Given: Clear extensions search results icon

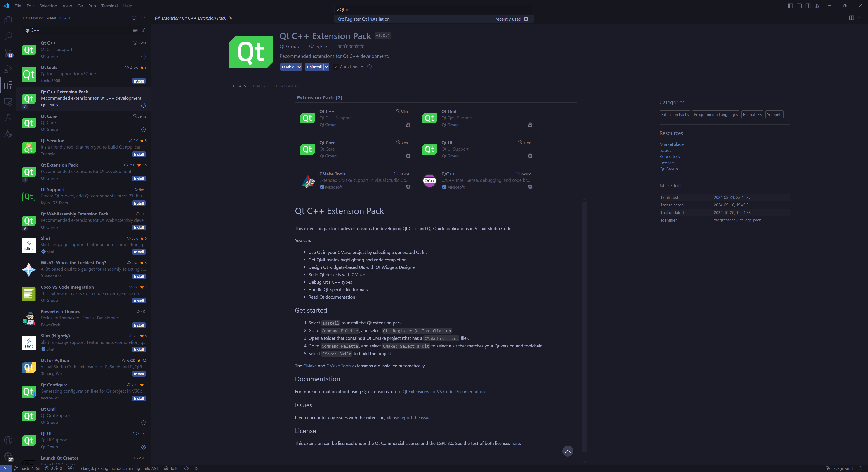Looking at the screenshot, I should pos(135,30).
